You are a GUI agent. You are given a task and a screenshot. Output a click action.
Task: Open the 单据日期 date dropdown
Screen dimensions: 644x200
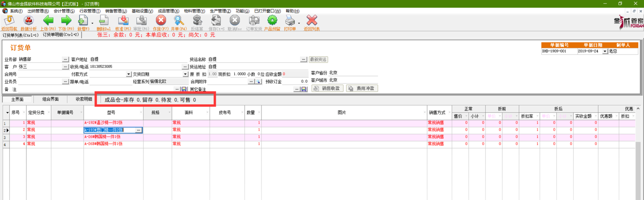[x=605, y=51]
